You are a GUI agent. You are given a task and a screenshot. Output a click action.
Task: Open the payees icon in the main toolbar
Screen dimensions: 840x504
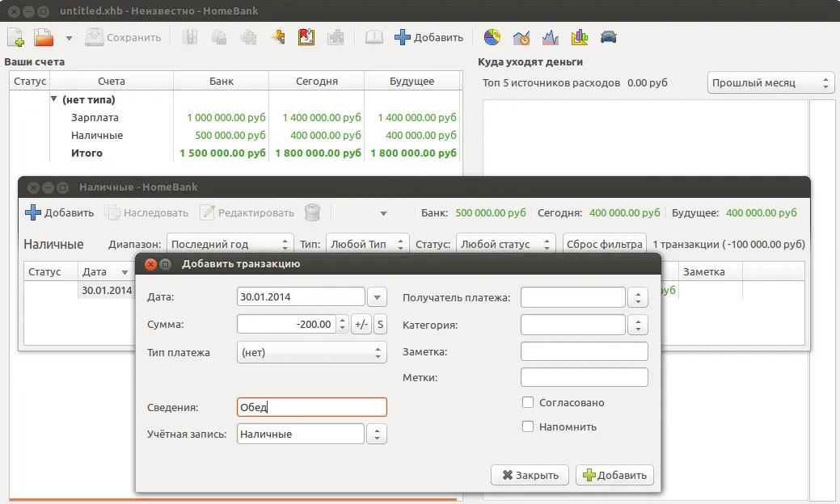pyautogui.click(x=218, y=37)
